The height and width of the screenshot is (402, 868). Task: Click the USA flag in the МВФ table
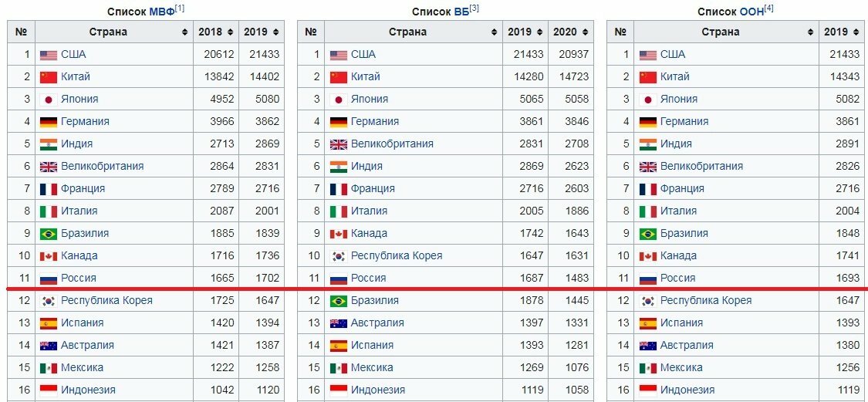pos(49,55)
